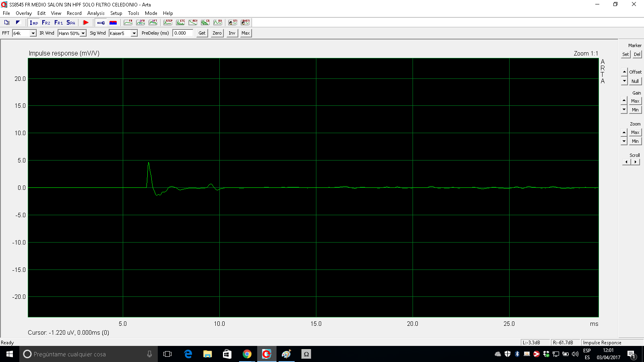Click the impulse peak in the graph
This screenshot has width=644, height=362.
pyautogui.click(x=149, y=163)
